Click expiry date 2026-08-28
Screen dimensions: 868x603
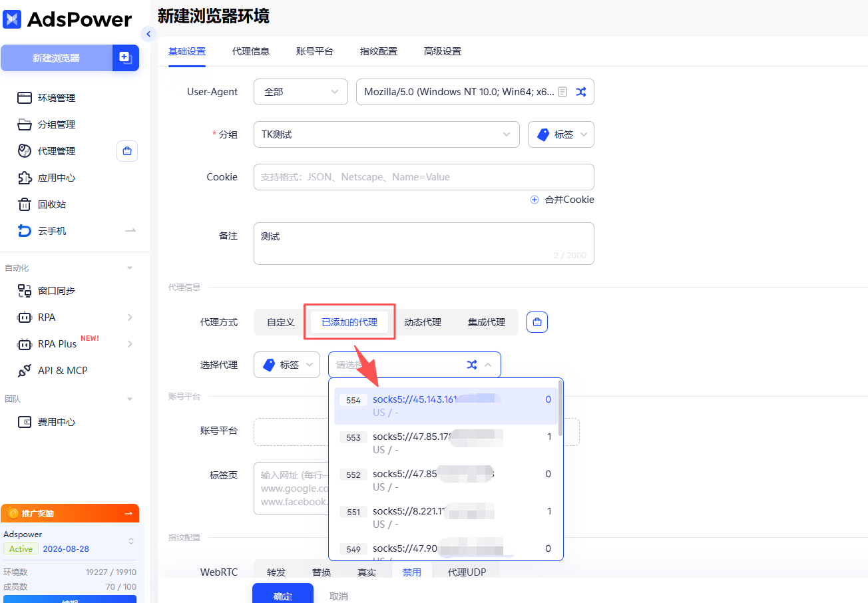[66, 549]
